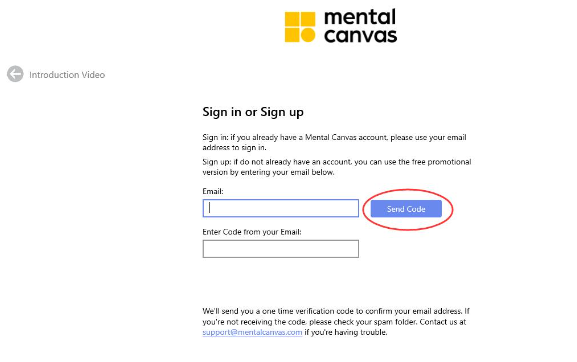Click the word "mental" in the logo
The width and height of the screenshot is (577, 362).
click(360, 17)
